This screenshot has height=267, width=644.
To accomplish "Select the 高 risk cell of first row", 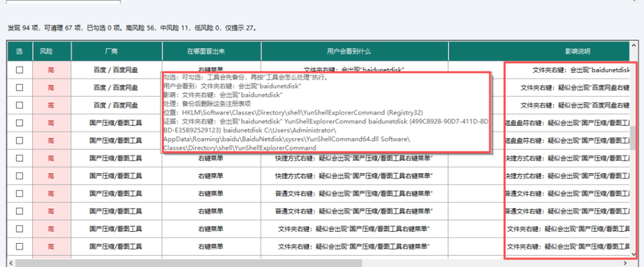I will [x=52, y=70].
